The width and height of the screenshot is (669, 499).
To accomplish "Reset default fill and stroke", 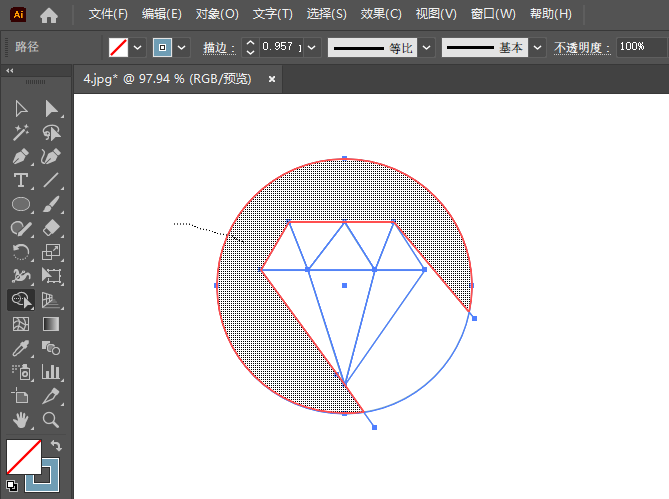I will tap(12, 485).
